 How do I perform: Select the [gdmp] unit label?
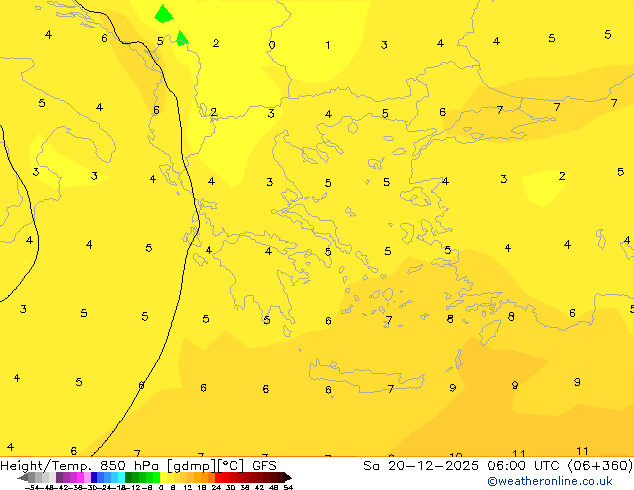click(x=192, y=466)
